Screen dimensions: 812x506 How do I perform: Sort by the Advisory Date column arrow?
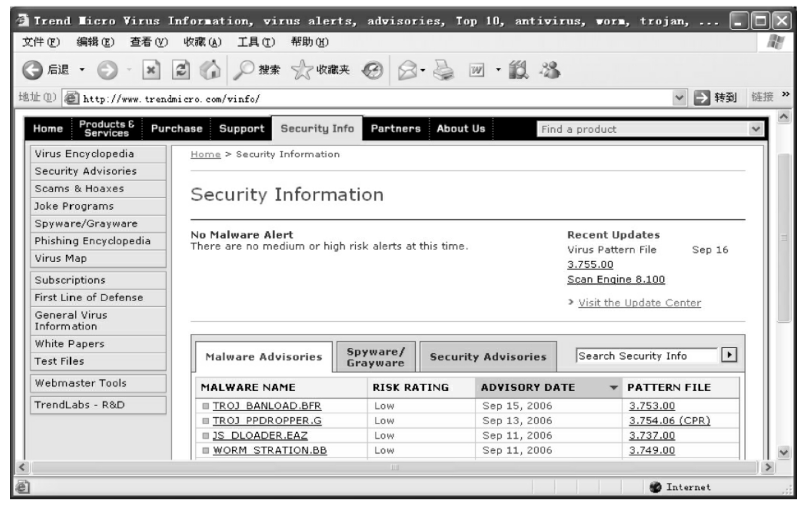coord(614,388)
